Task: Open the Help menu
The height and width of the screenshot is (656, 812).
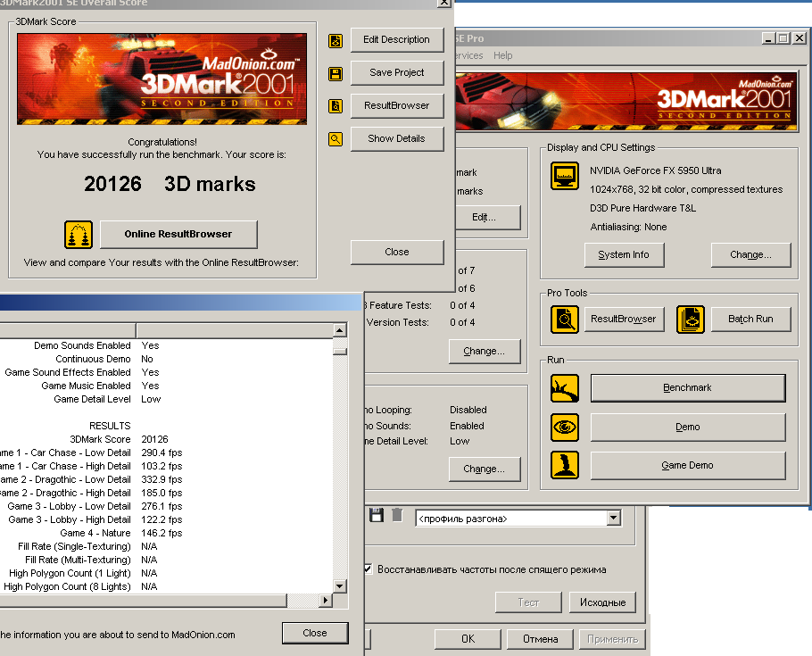Action: tap(503, 55)
